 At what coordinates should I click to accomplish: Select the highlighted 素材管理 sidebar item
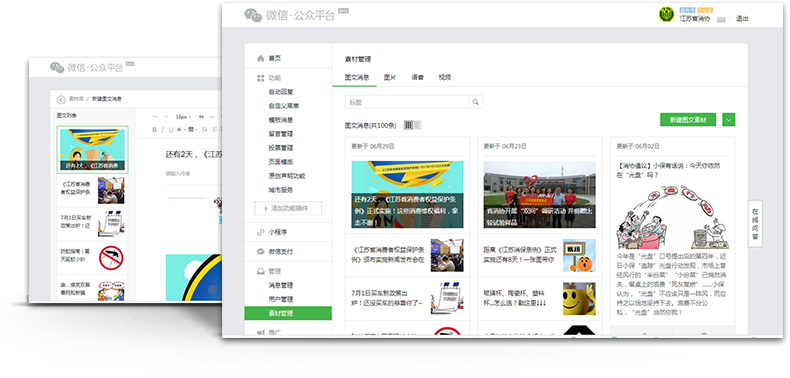[288, 313]
